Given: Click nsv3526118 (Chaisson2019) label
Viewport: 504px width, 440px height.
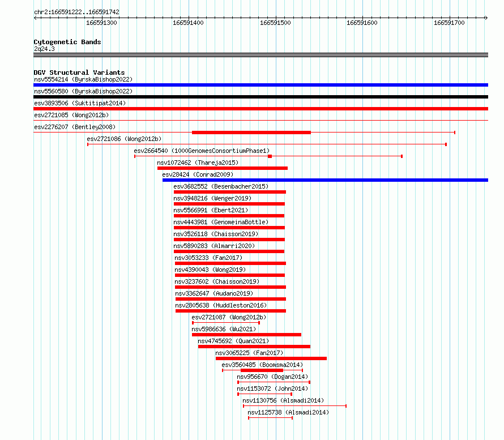Looking at the screenshot, I should pos(216,234).
